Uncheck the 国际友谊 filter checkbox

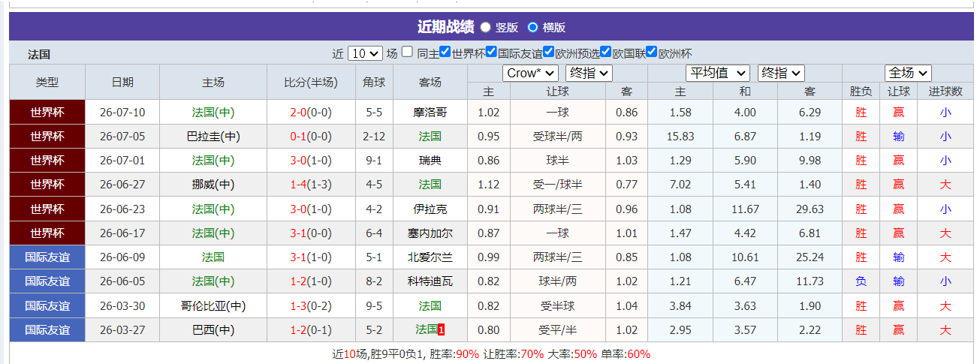click(x=491, y=53)
